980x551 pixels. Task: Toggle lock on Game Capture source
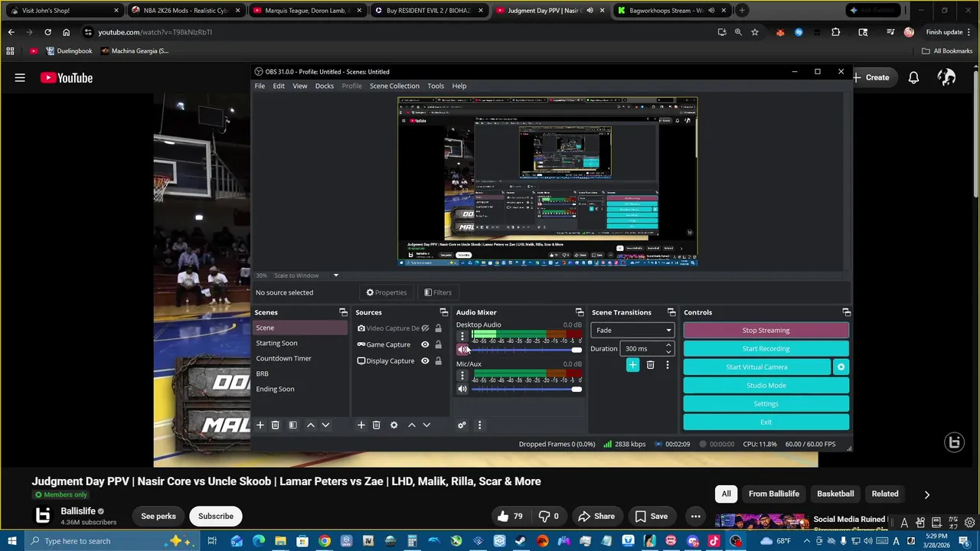(438, 344)
